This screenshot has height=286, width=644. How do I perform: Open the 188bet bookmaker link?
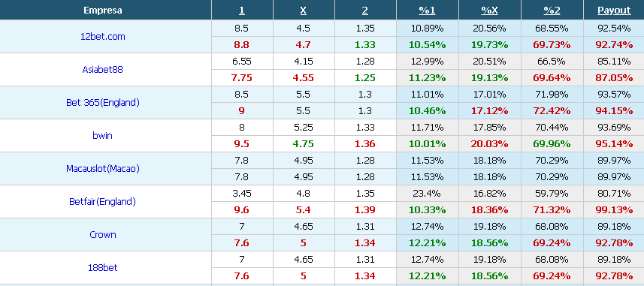(x=103, y=267)
